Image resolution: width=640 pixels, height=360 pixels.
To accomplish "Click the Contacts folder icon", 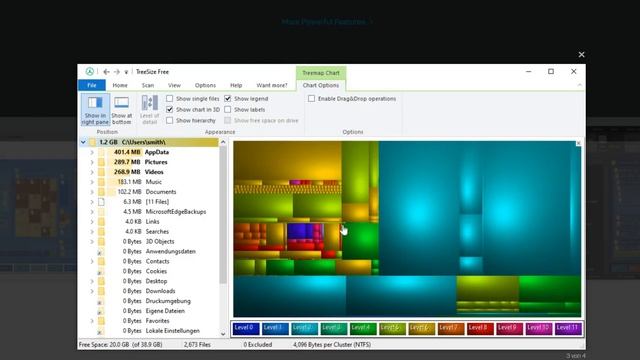I will pyautogui.click(x=101, y=261).
